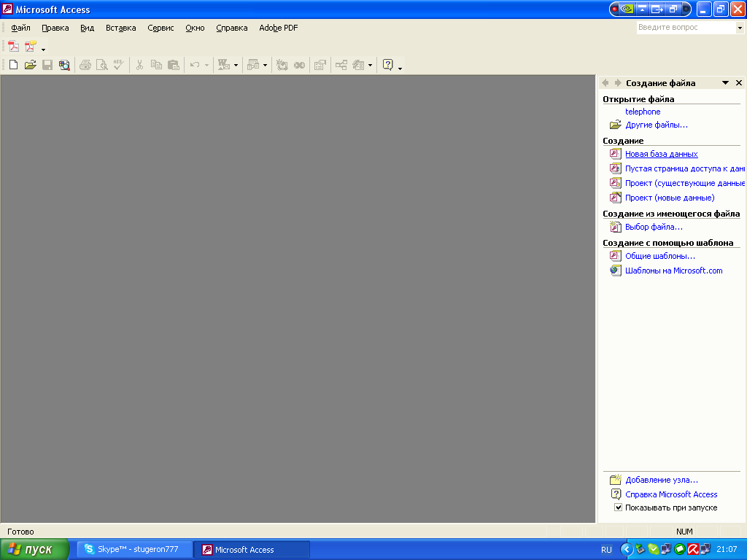Viewport: 747px width, 560px height.
Task: Open main toolbar options arrow after Help icon
Action: click(400, 68)
